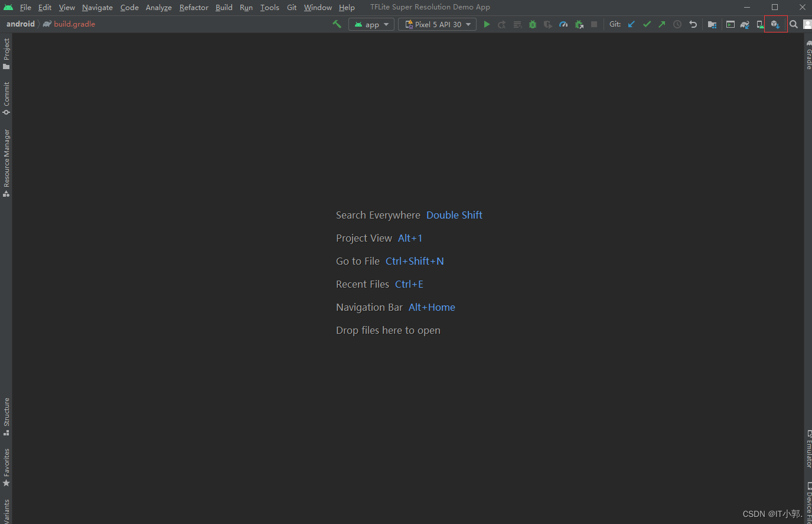The image size is (812, 524).
Task: Open the Run menu
Action: click(x=246, y=8)
